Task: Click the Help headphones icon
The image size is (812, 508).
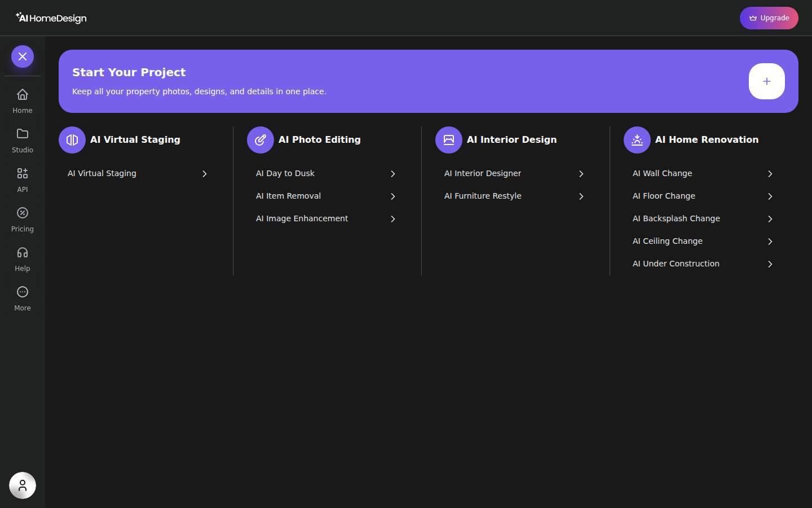Action: click(x=23, y=252)
